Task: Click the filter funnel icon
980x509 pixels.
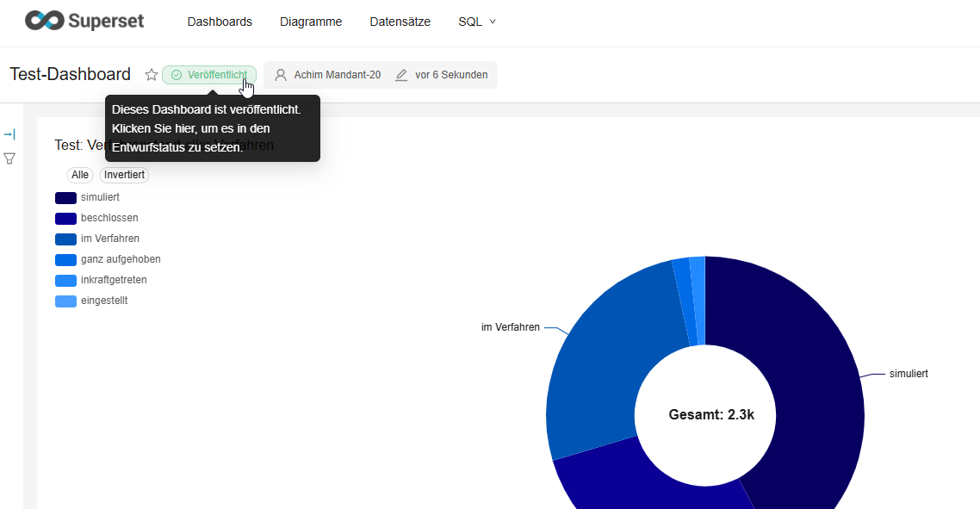Action: click(9, 158)
